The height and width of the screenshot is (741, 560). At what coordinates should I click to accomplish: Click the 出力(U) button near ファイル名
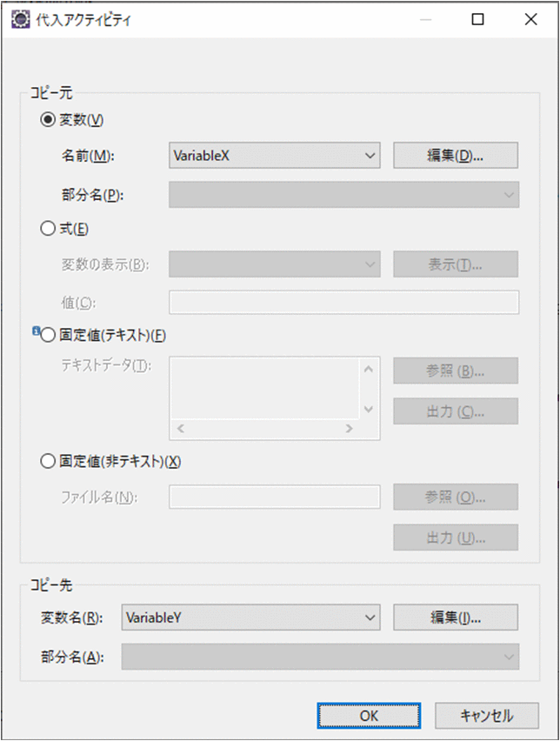[x=456, y=537]
